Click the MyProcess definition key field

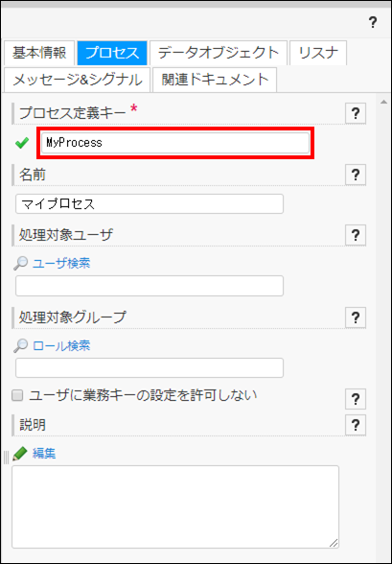[175, 143]
